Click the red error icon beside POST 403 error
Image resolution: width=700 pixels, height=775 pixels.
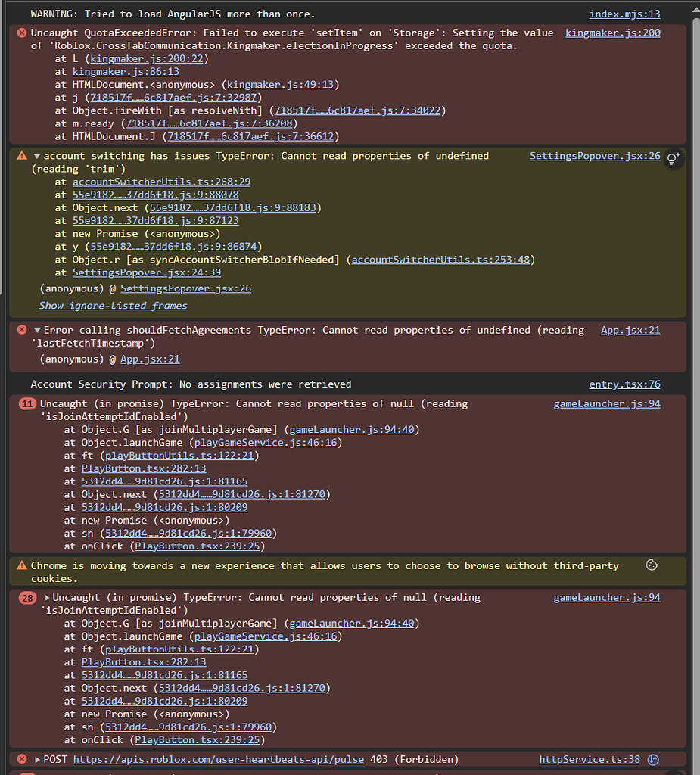click(20, 759)
